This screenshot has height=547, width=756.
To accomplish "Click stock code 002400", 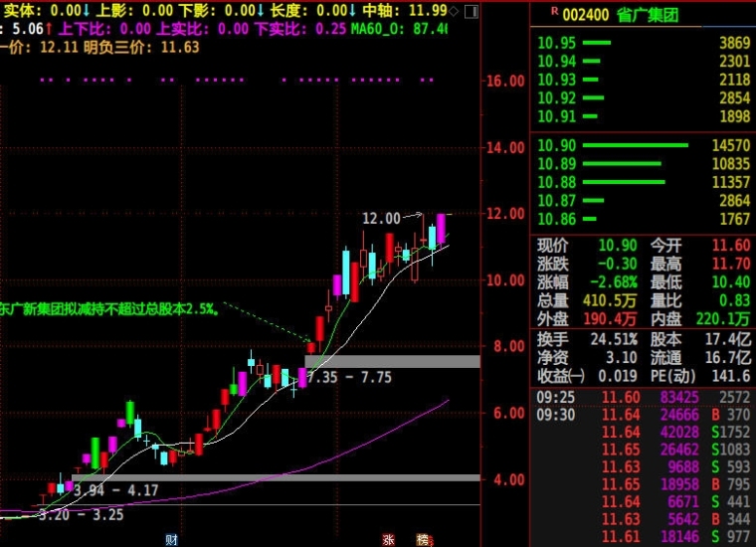I will click(585, 16).
